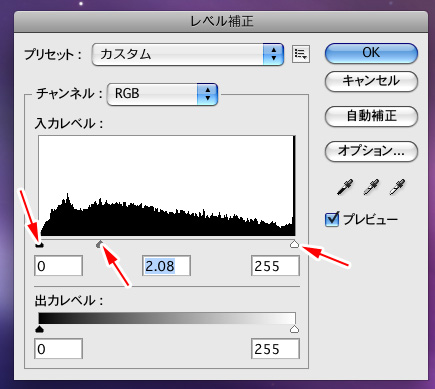Click OK to apply levels
435x389 pixels.
point(371,53)
